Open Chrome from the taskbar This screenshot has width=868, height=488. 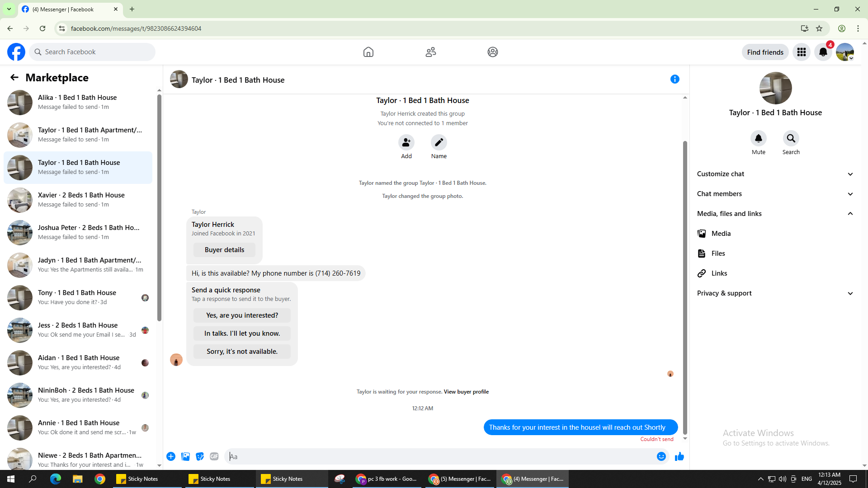coord(100,479)
